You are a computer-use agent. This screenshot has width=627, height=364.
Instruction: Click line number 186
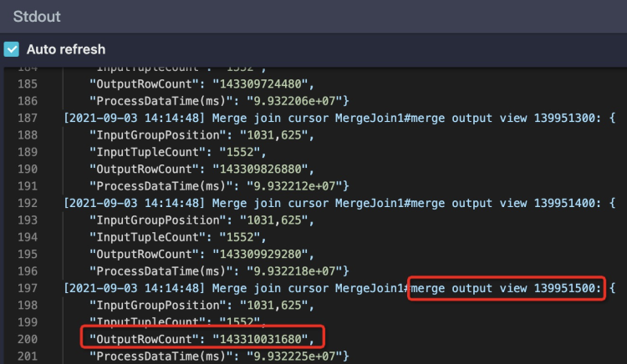[x=28, y=101]
